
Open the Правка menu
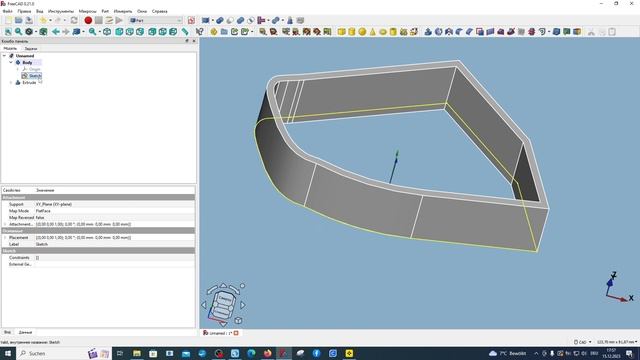(x=24, y=11)
